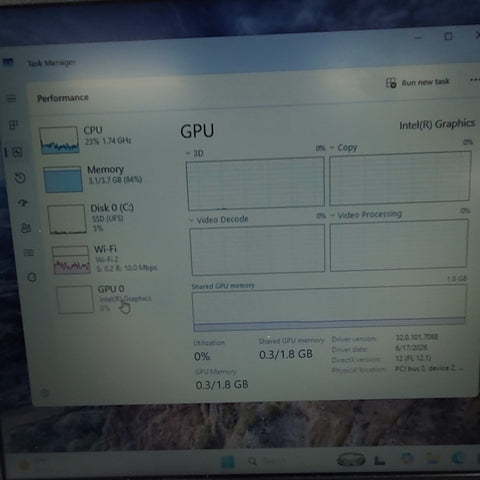Click the Disk 0 mini graph thumbnail
480x480 pixels.
tap(67, 219)
